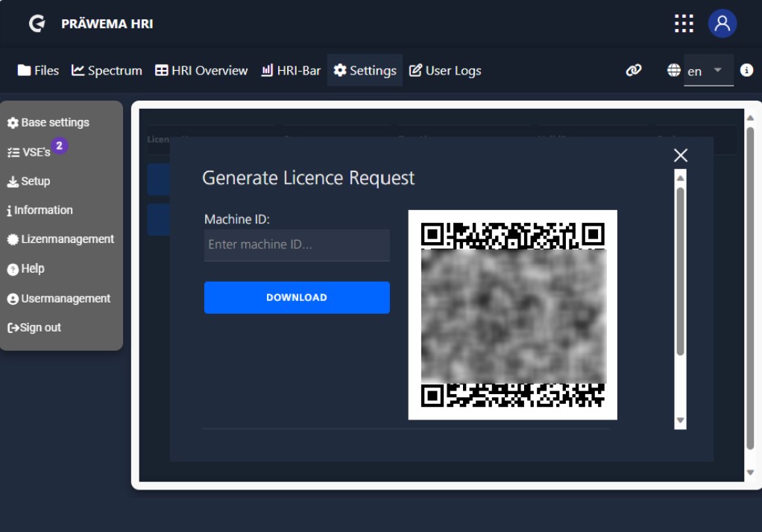Switch to the Spectrum tab
This screenshot has width=762, height=532.
click(x=107, y=71)
